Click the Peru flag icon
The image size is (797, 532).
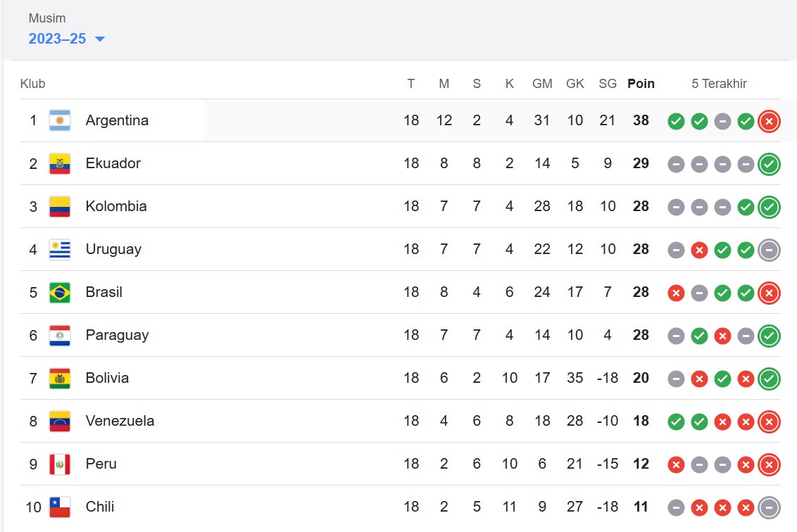pyautogui.click(x=59, y=464)
